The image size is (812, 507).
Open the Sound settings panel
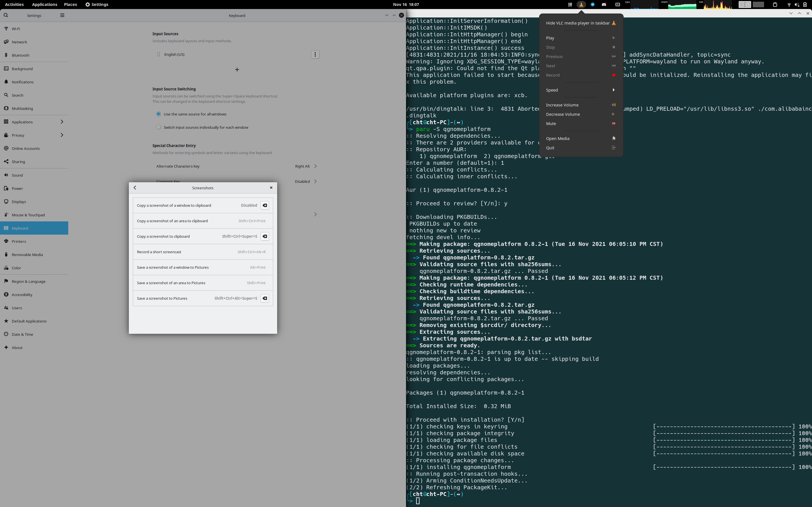(x=17, y=175)
